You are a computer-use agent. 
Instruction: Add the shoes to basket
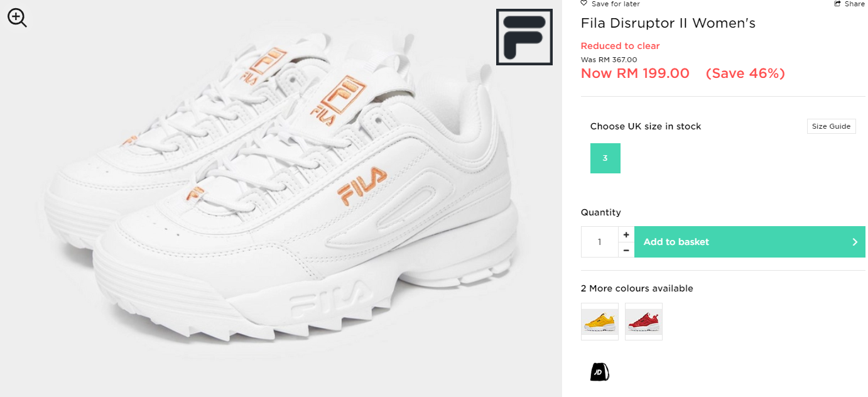tap(750, 242)
